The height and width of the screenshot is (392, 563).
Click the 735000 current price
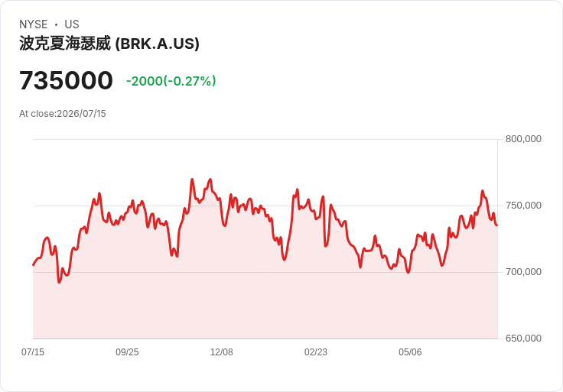[x=66, y=80]
